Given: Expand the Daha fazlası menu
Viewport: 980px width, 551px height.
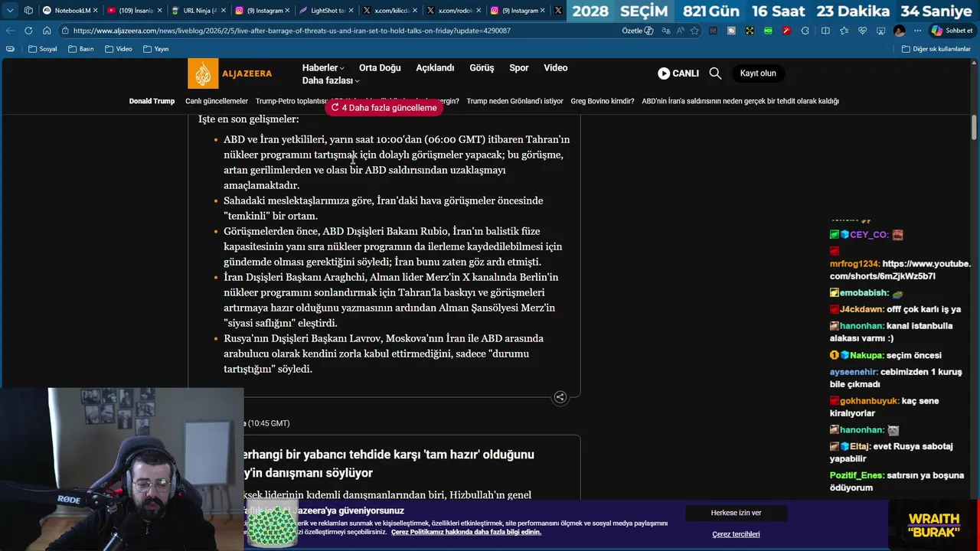Looking at the screenshot, I should pos(331,80).
